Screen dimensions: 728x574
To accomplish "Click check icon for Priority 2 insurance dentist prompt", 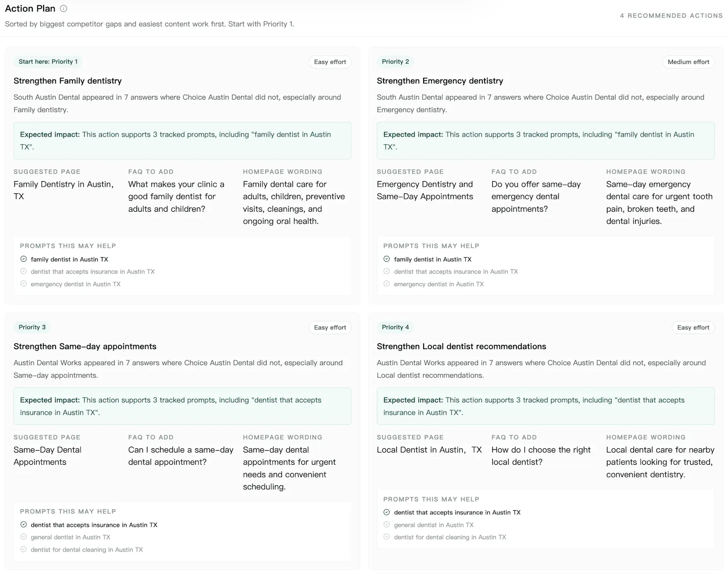I will [387, 271].
